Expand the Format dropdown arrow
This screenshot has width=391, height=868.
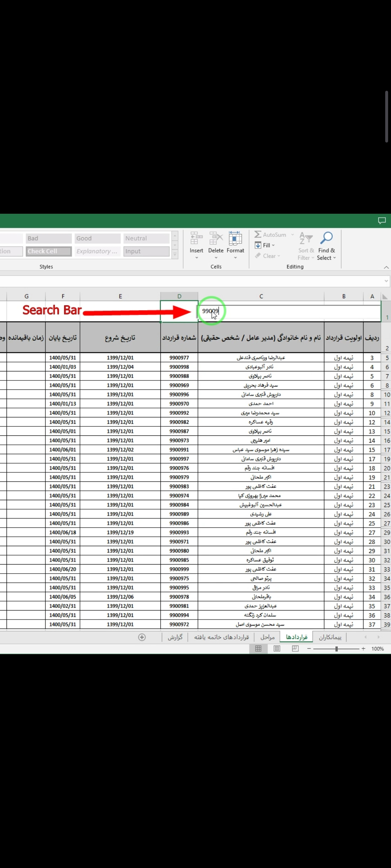(235, 258)
